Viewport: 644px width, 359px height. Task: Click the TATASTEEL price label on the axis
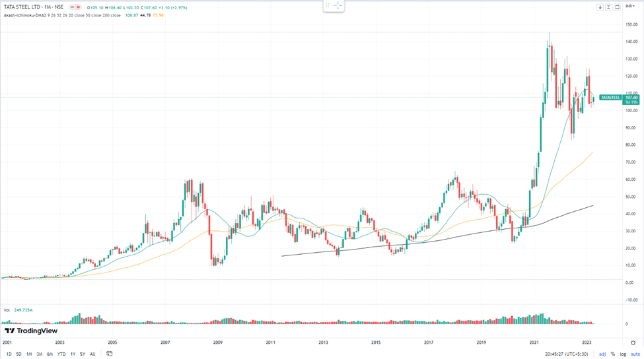click(x=610, y=98)
